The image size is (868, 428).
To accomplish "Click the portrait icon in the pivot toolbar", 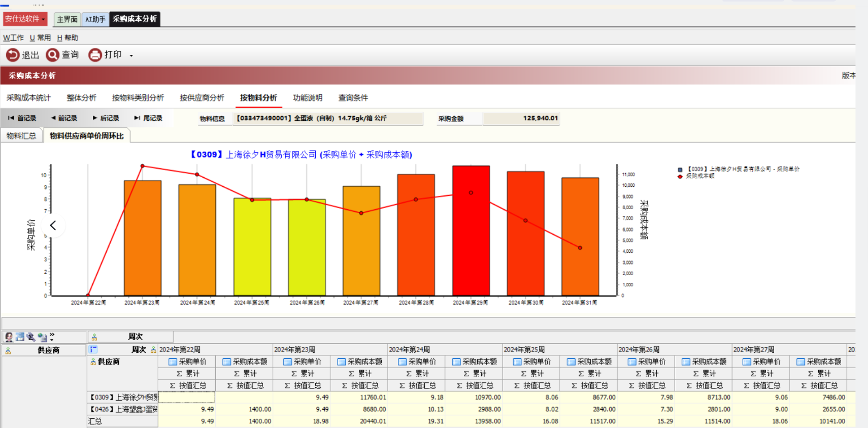I will (9, 337).
